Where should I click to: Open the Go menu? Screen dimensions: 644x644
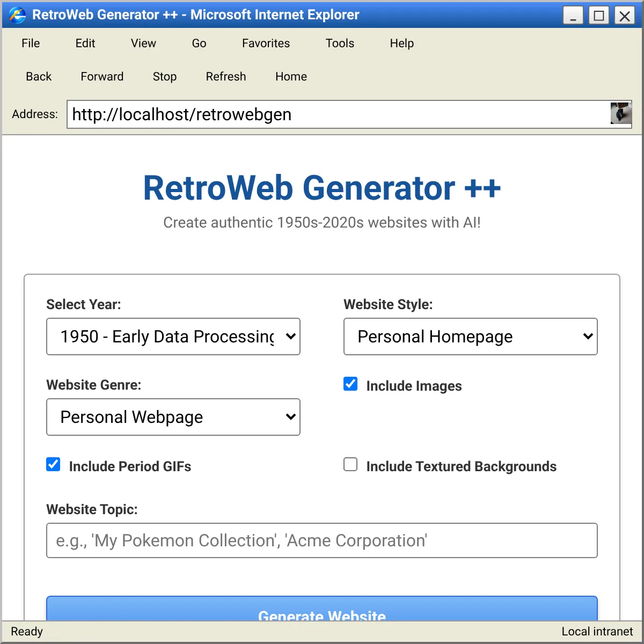pos(199,43)
